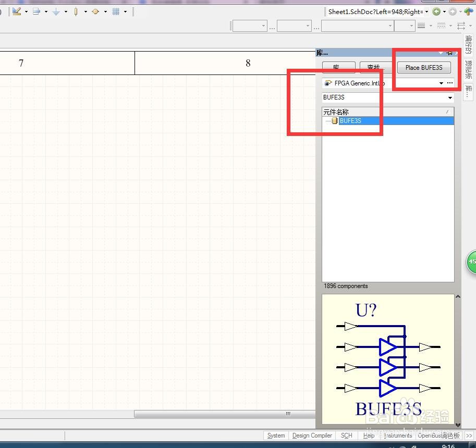
Task: Click the 查找 search button
Action: pyautogui.click(x=375, y=67)
